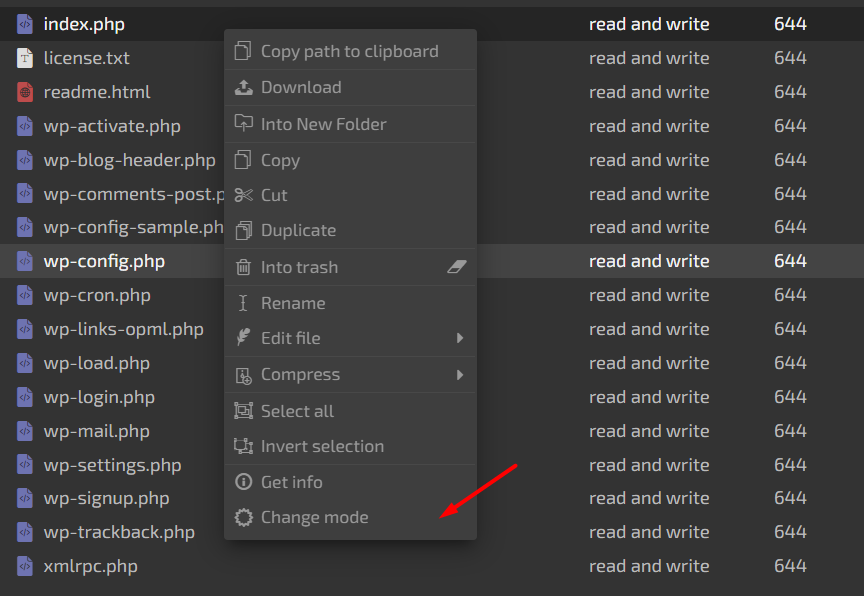
Task: Select the wp-trackback.php file row
Action: tap(117, 532)
